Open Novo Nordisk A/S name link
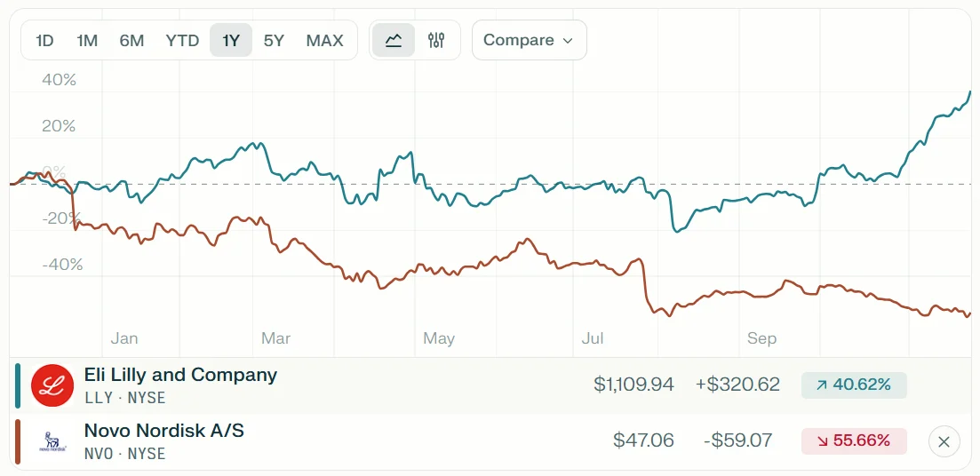The image size is (980, 476). (x=163, y=431)
